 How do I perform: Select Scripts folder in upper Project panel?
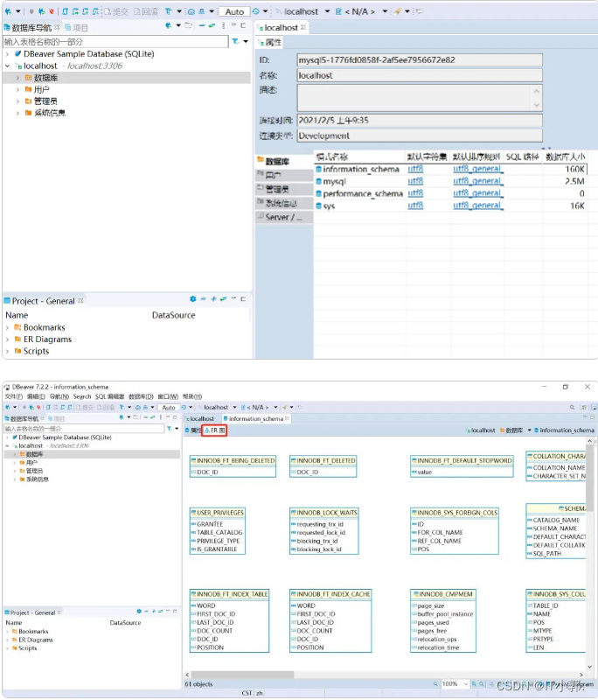pos(36,352)
